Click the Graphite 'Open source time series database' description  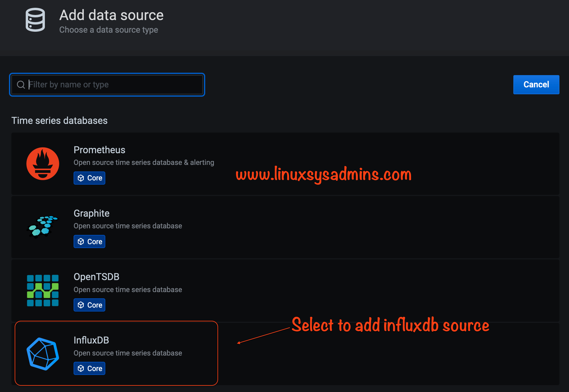tap(128, 226)
